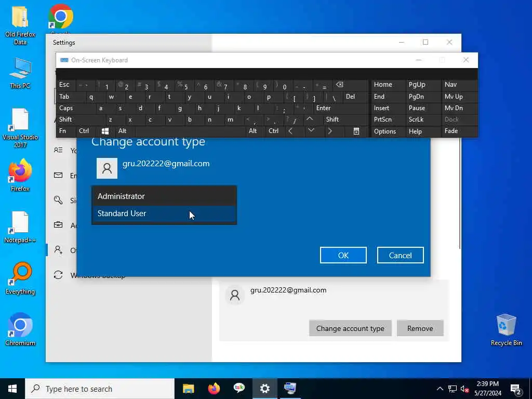Click PrtScn key on On-Screen Keyboard

[x=388, y=119]
